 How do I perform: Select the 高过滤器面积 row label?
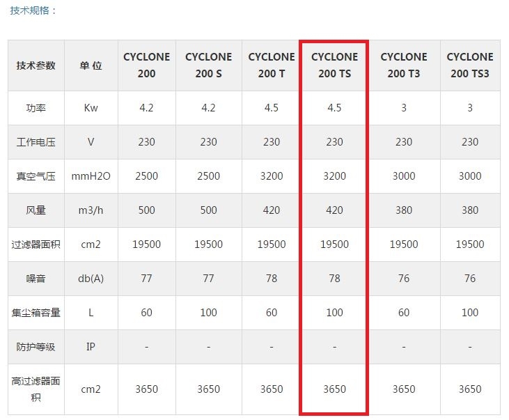coord(36,389)
